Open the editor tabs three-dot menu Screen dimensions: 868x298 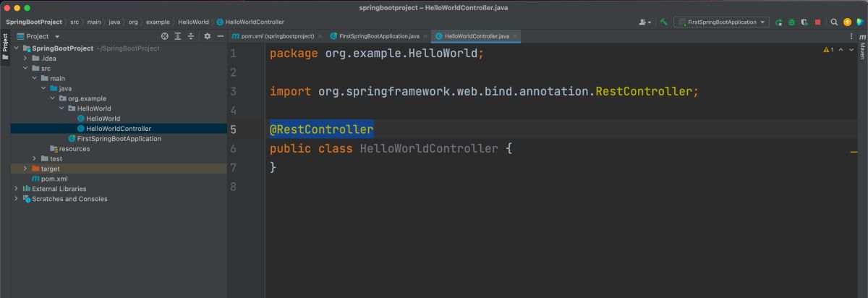(851, 36)
